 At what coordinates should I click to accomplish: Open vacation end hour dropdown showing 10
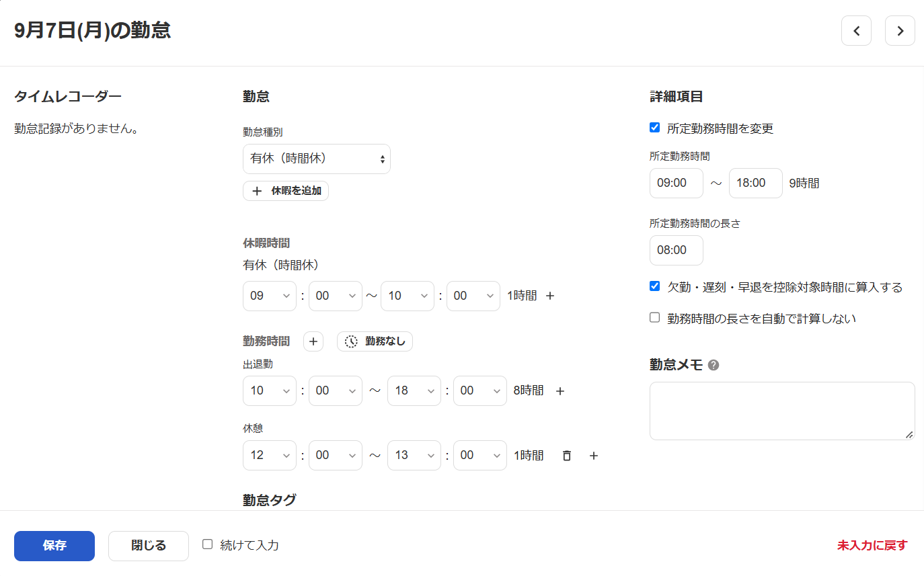(408, 296)
